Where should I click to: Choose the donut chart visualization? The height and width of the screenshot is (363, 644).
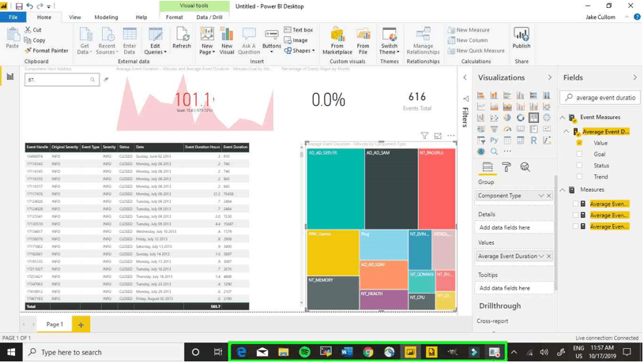[521, 118]
